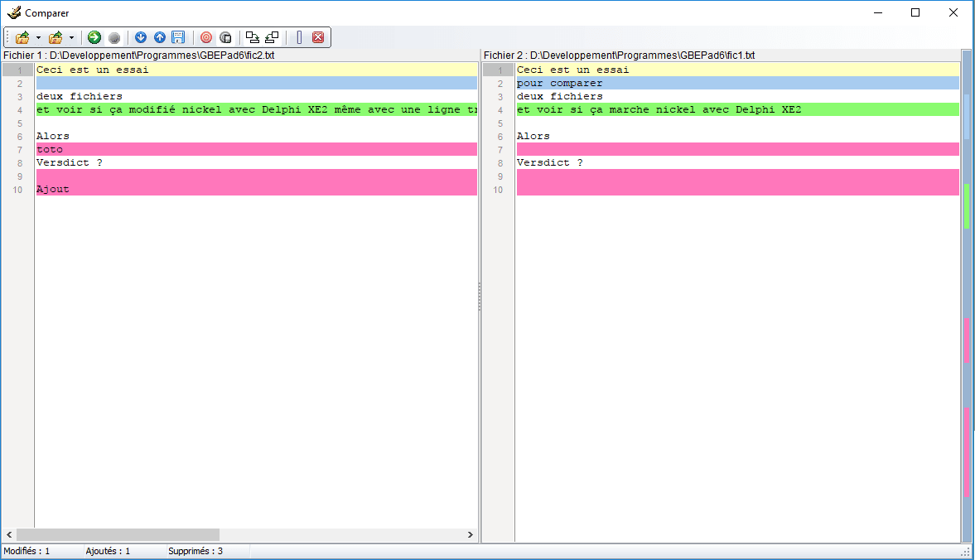Click the horizontal scrollbar thumb of Fichier 1
This screenshot has width=975, height=560.
click(118, 534)
